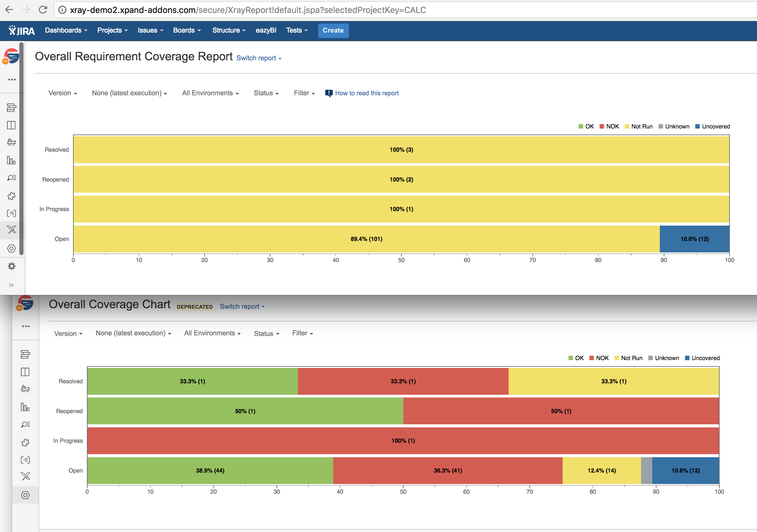The width and height of the screenshot is (757, 532).
Task: Open the Kanban board icon in the sidebar
Action: tap(11, 125)
